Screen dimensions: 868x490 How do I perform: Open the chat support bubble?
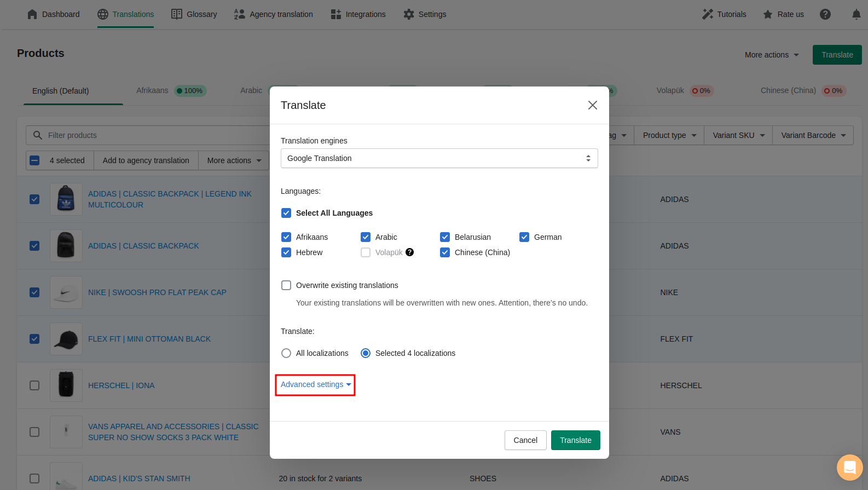pos(849,468)
